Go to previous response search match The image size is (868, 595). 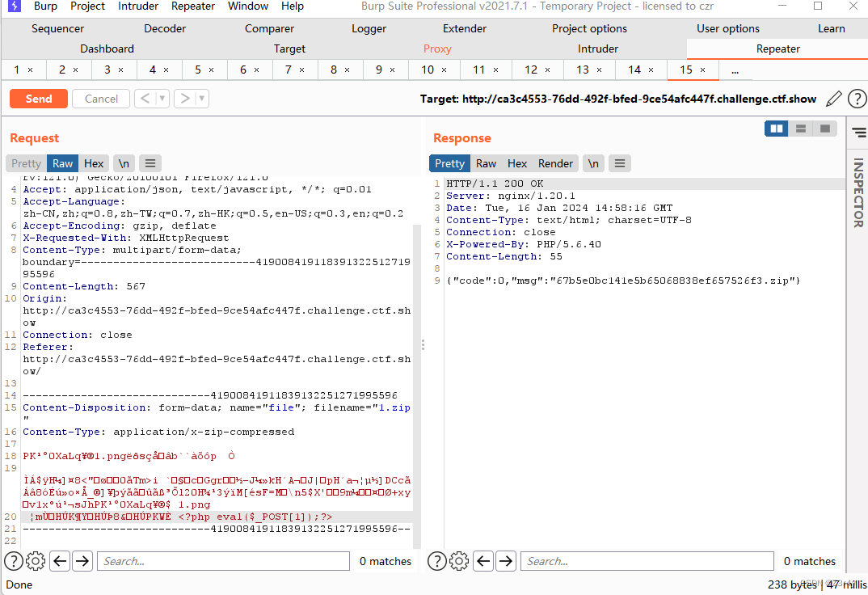[x=483, y=561]
